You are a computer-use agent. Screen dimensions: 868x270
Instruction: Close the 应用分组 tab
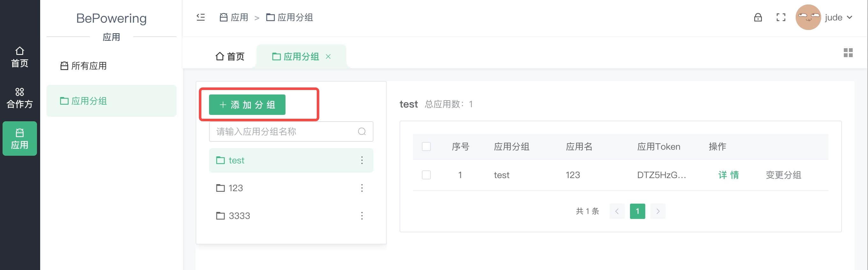(x=328, y=56)
